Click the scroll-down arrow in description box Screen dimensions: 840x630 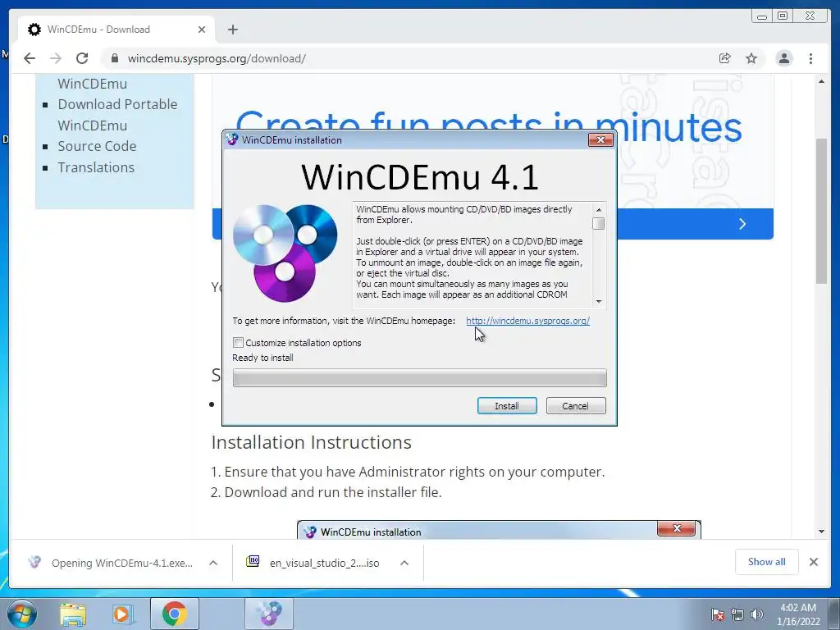point(599,302)
